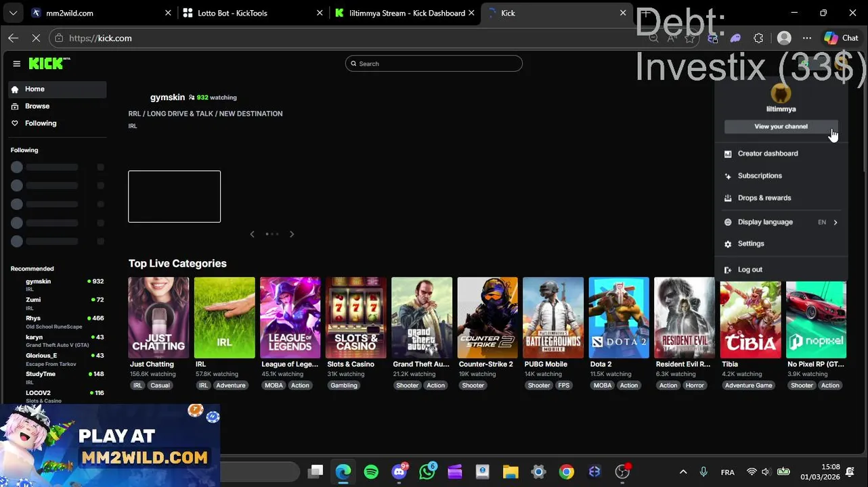This screenshot has height=487, width=868.
Task: Click the Casual tag under Just Chatting
Action: (160, 386)
